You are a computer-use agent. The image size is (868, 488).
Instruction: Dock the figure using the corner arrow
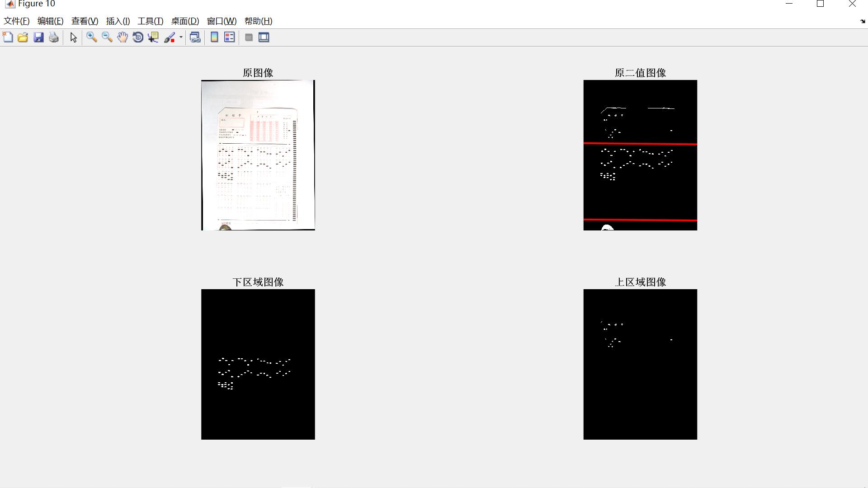click(863, 21)
